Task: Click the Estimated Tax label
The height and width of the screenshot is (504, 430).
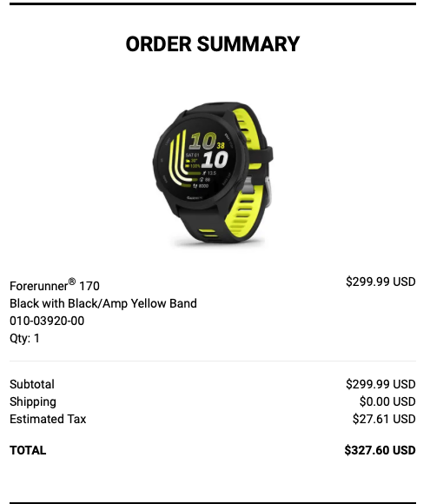Action: click(x=48, y=419)
